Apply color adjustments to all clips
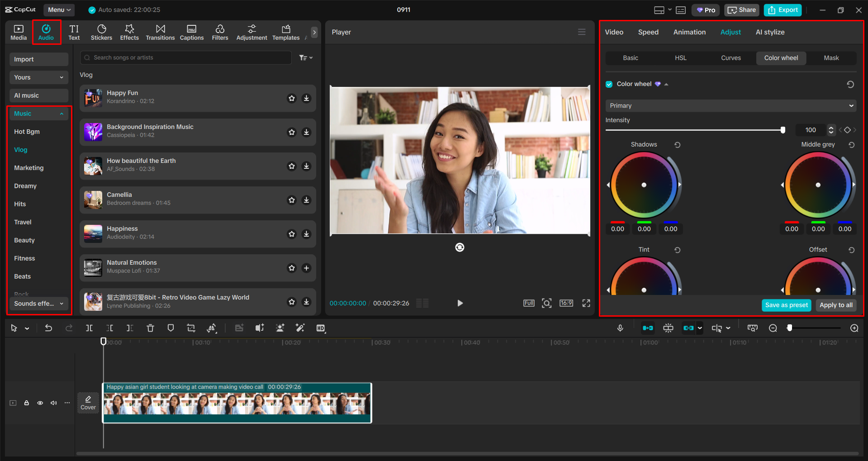Viewport: 868px width, 461px height. click(835, 305)
